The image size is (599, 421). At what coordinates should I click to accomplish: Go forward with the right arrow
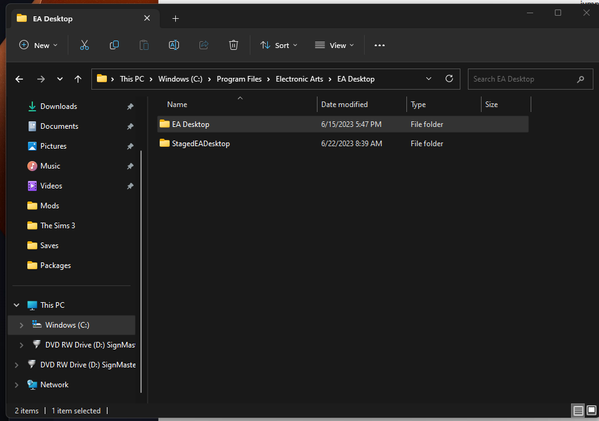click(40, 79)
